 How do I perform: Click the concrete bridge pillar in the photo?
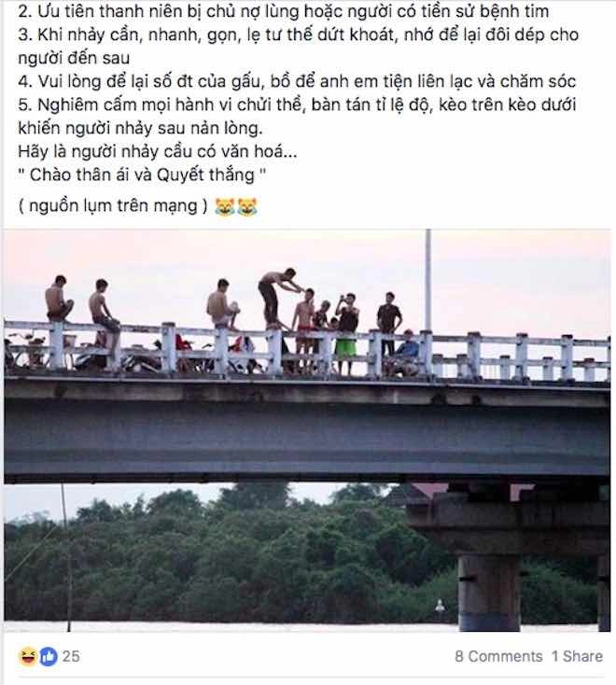[x=488, y=592]
